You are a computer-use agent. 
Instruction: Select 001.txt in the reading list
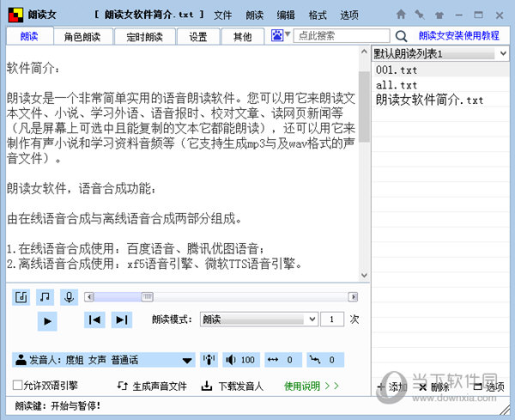point(397,70)
